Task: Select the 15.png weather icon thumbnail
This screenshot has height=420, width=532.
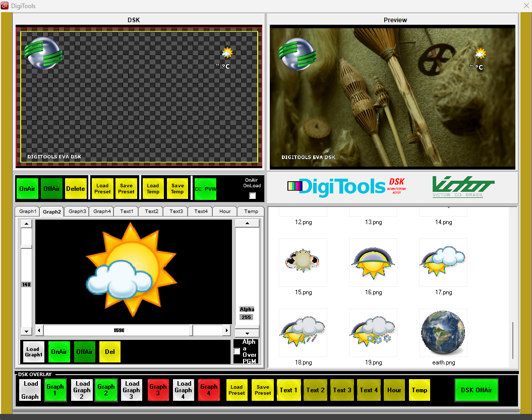Action: point(303,262)
